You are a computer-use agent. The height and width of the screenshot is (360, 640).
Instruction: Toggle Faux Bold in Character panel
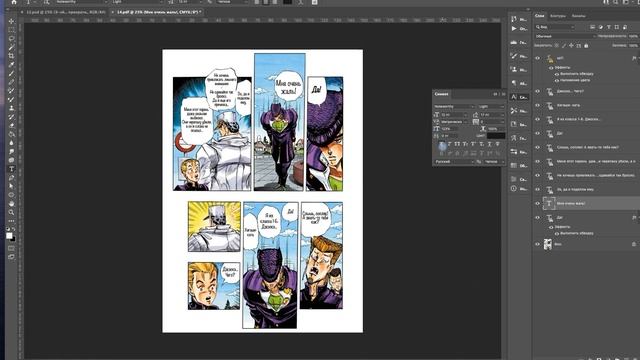coord(442,144)
